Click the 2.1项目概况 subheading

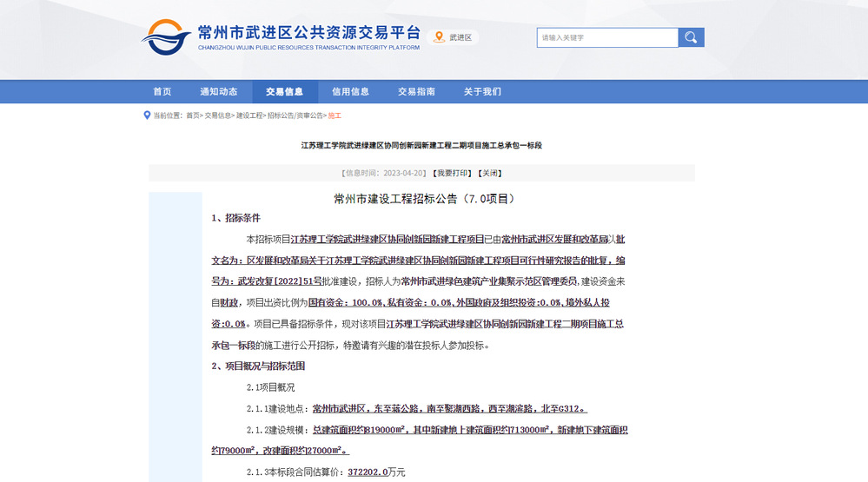(x=270, y=387)
